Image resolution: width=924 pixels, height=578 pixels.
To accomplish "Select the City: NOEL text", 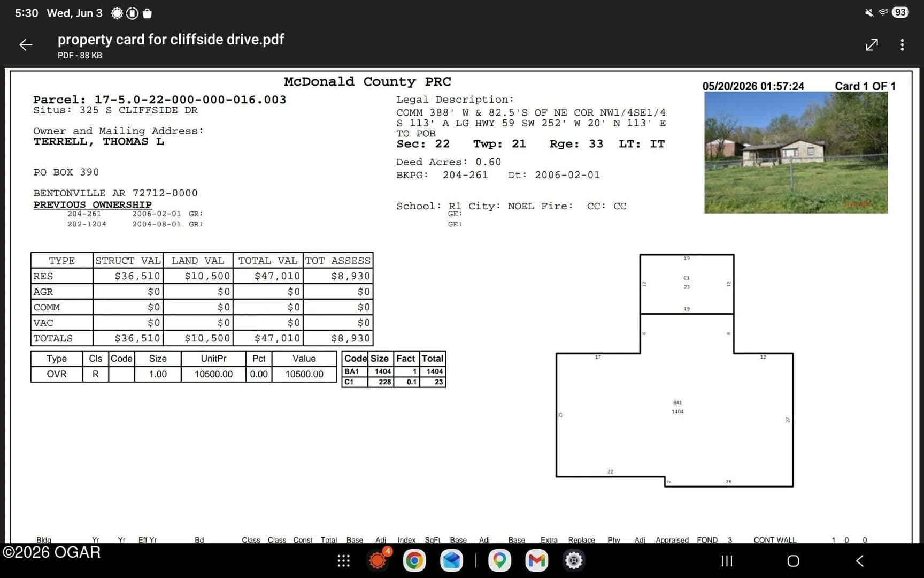I will click(501, 206).
